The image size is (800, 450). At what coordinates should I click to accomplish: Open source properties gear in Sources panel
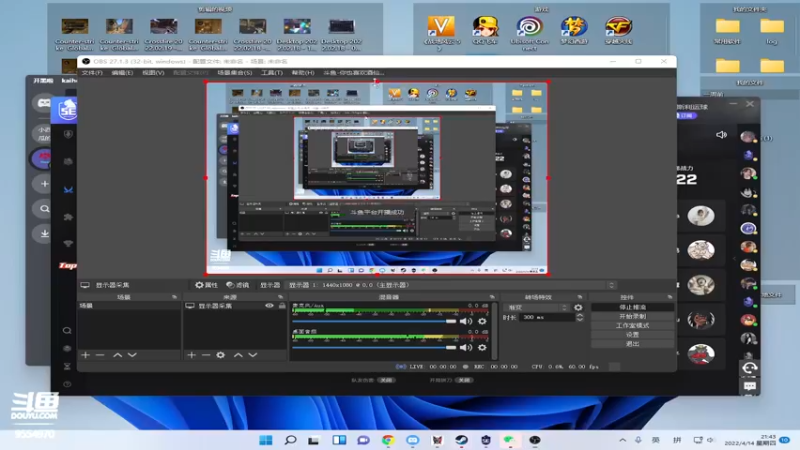(220, 355)
